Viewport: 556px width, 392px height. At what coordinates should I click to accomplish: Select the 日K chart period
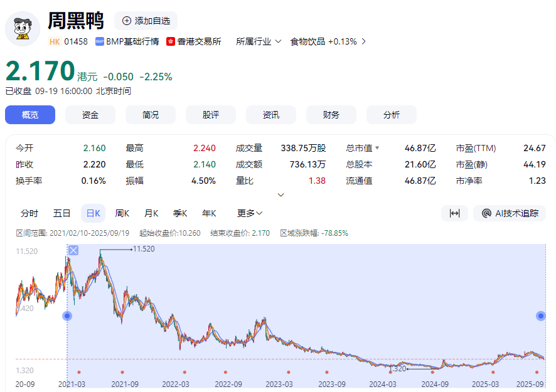94,213
